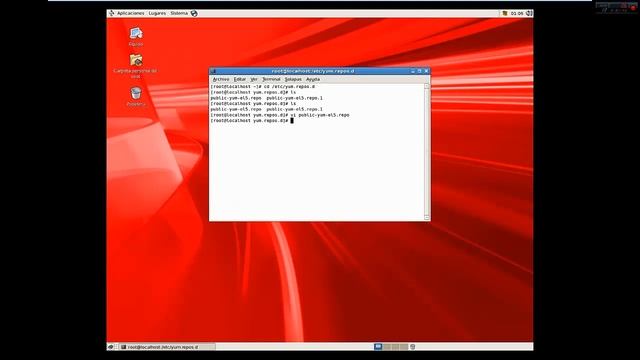640x360 pixels.
Task: Close the terminal window
Action: click(426, 71)
